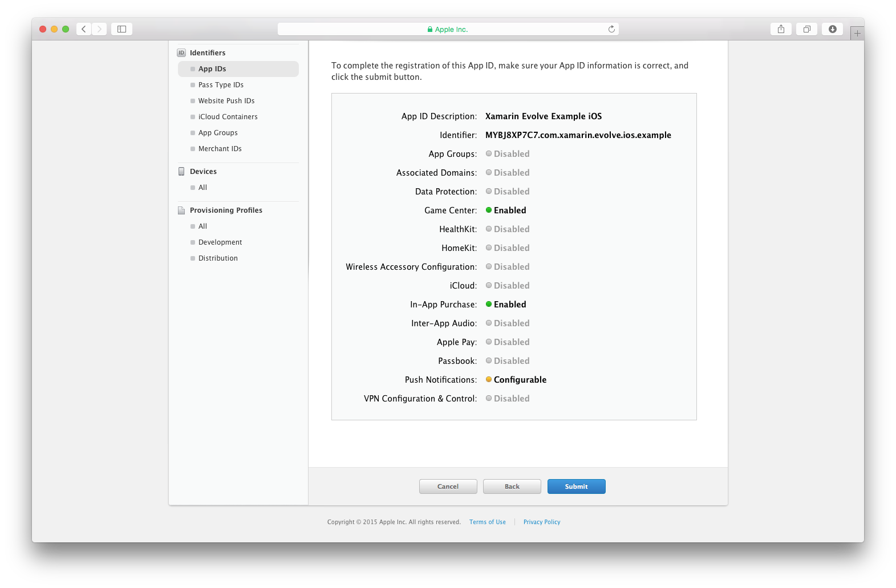This screenshot has width=896, height=588.
Task: Click the Push Notifications Configurable text
Action: pos(520,380)
